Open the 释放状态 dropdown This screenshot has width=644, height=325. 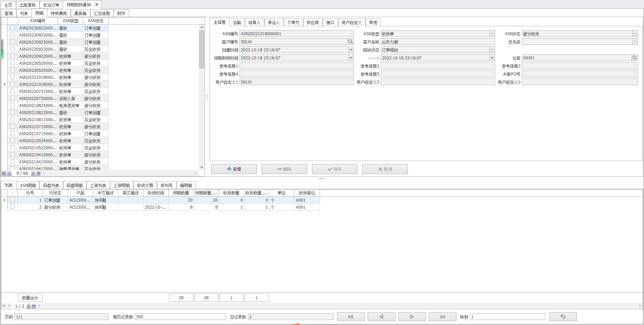tap(492, 50)
